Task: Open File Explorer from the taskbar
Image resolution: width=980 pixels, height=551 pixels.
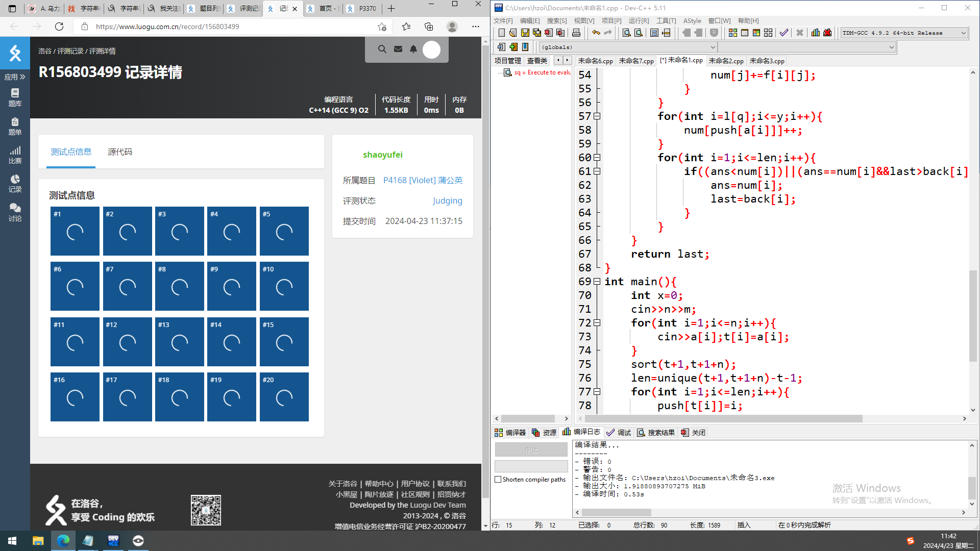Action: (38, 541)
